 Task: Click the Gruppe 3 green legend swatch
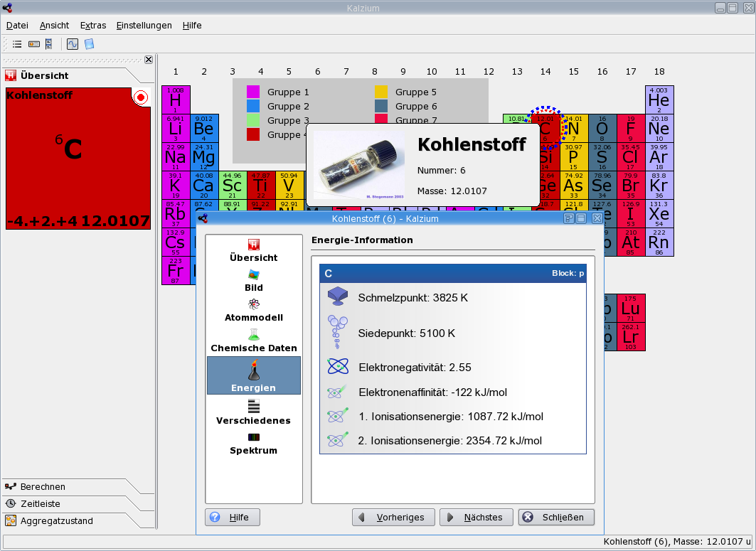[x=253, y=120]
